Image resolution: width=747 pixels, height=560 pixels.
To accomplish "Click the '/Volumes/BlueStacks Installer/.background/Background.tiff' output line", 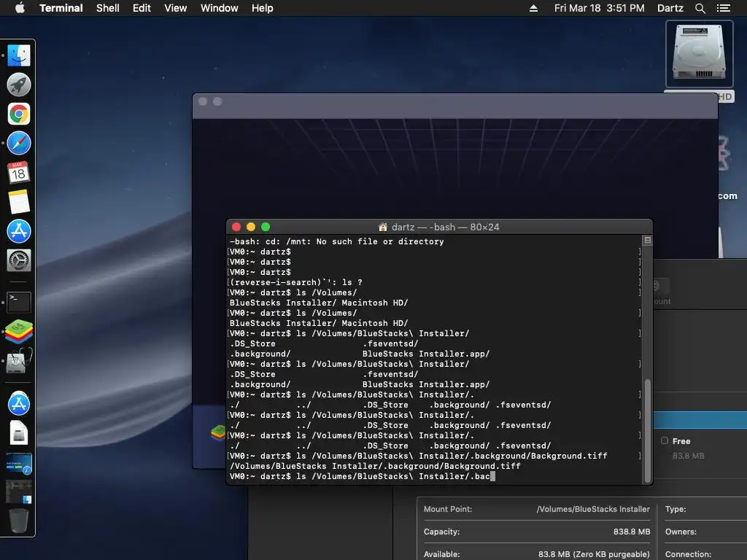I will [x=375, y=466].
